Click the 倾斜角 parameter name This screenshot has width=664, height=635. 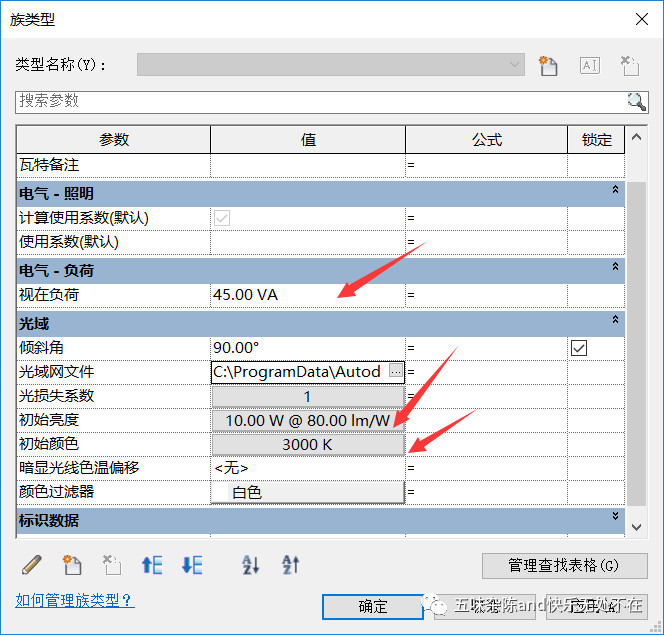point(41,348)
